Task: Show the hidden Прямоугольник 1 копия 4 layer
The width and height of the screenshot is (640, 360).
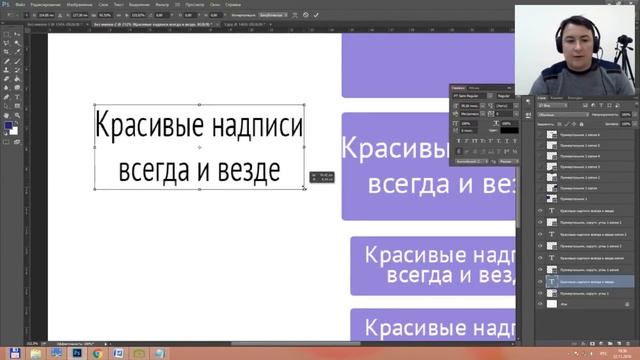Action: click(x=540, y=156)
